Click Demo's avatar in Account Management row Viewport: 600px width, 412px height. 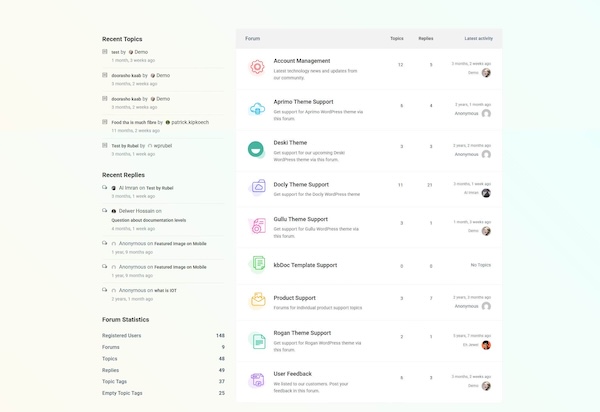pyautogui.click(x=486, y=73)
